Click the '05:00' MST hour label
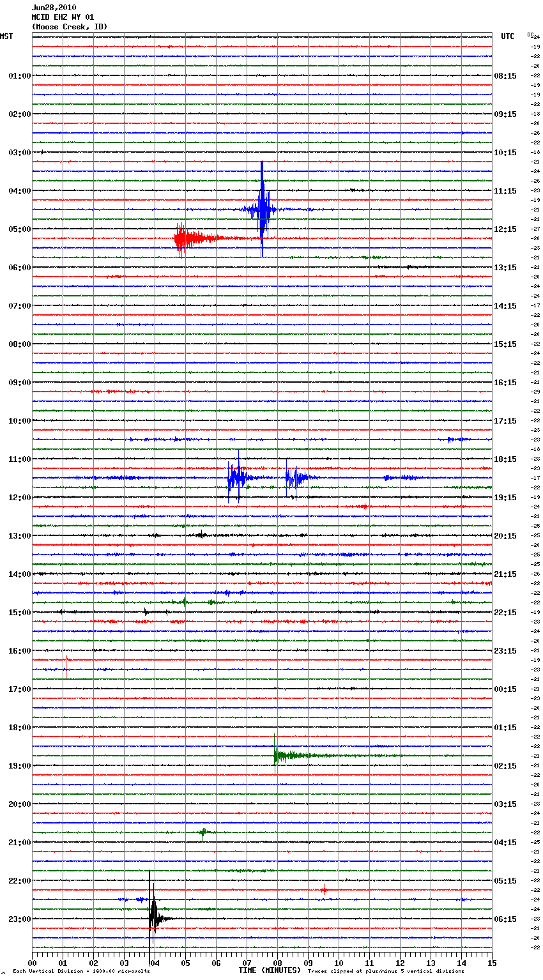This screenshot has height=980, width=543. [19, 229]
